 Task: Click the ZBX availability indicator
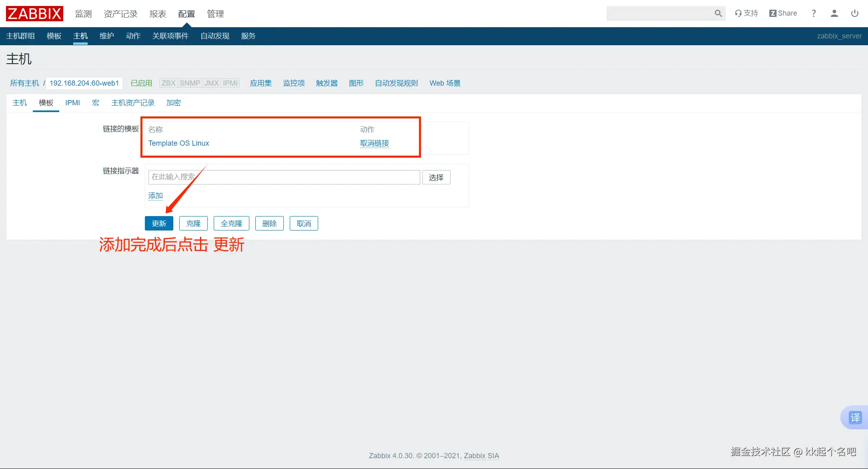(x=168, y=83)
